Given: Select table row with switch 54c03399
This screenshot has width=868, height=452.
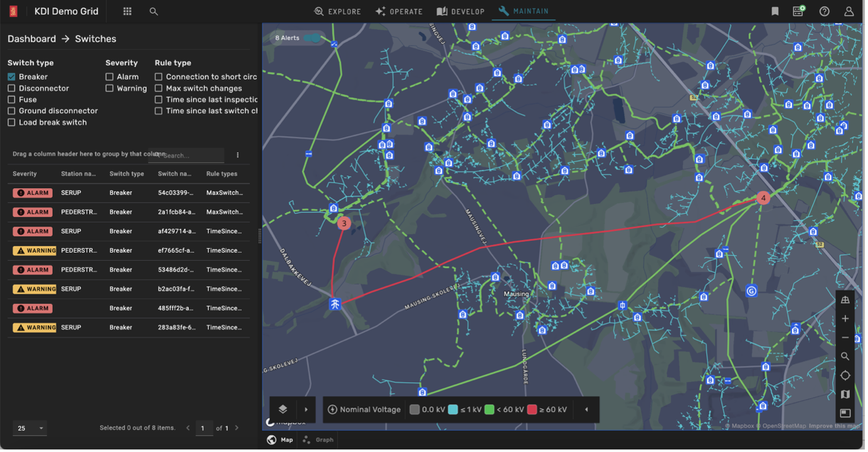Looking at the screenshot, I should tap(129, 194).
